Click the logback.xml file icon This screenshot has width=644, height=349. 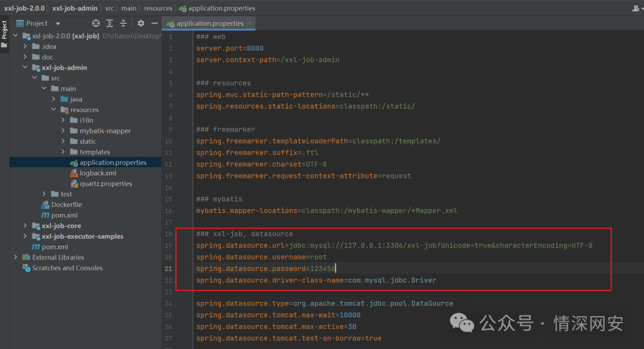click(x=74, y=173)
